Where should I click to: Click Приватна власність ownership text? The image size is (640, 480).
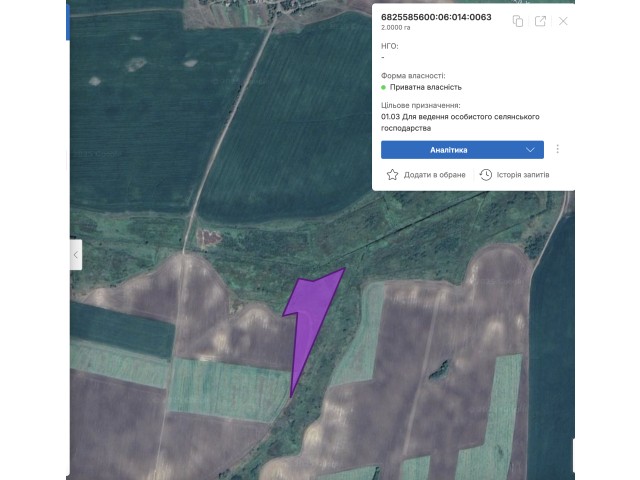pyautogui.click(x=425, y=87)
